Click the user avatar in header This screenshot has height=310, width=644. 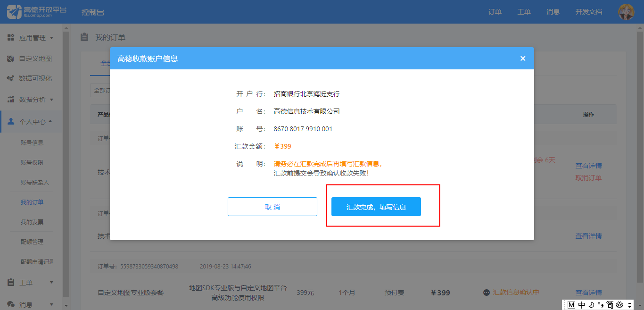coord(626,12)
